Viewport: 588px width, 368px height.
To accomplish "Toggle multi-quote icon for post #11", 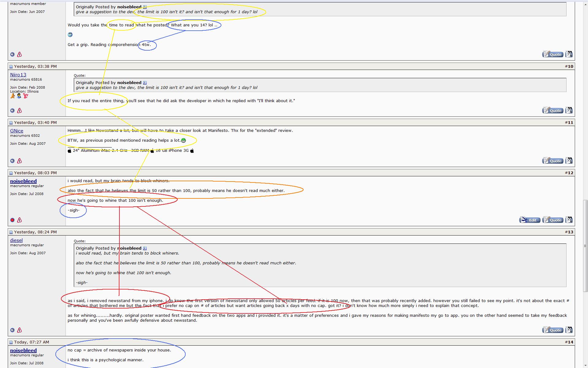I will tap(569, 161).
